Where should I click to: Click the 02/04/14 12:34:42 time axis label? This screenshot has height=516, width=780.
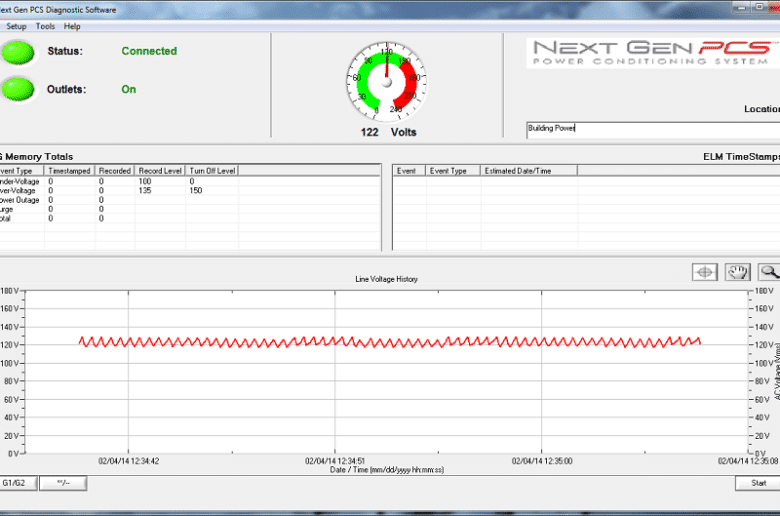pyautogui.click(x=128, y=461)
